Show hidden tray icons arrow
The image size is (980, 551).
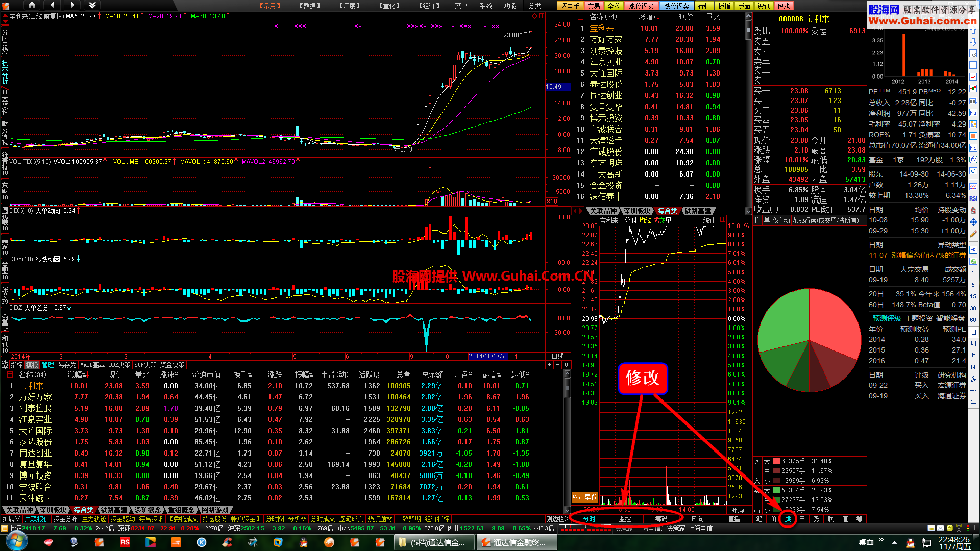894,542
